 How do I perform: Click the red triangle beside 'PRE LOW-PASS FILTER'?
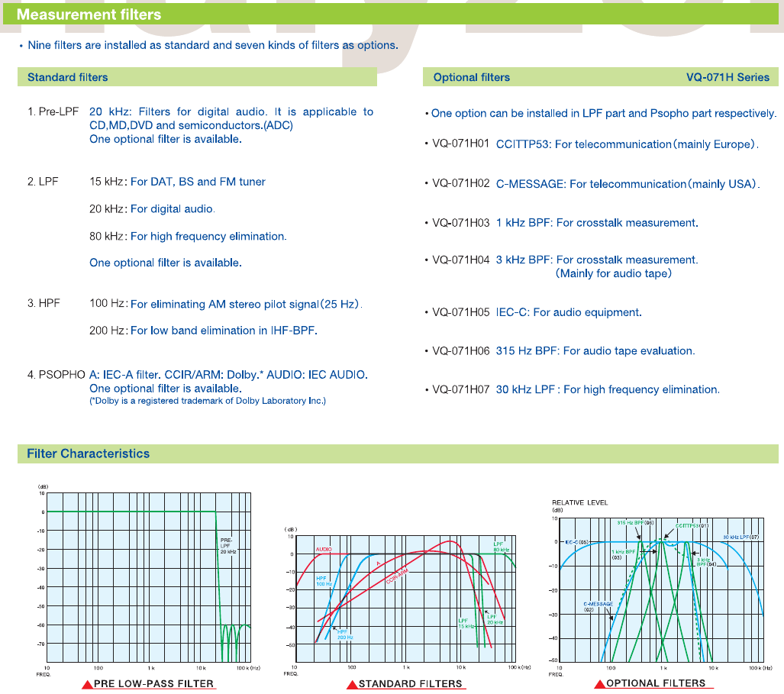pos(88,685)
